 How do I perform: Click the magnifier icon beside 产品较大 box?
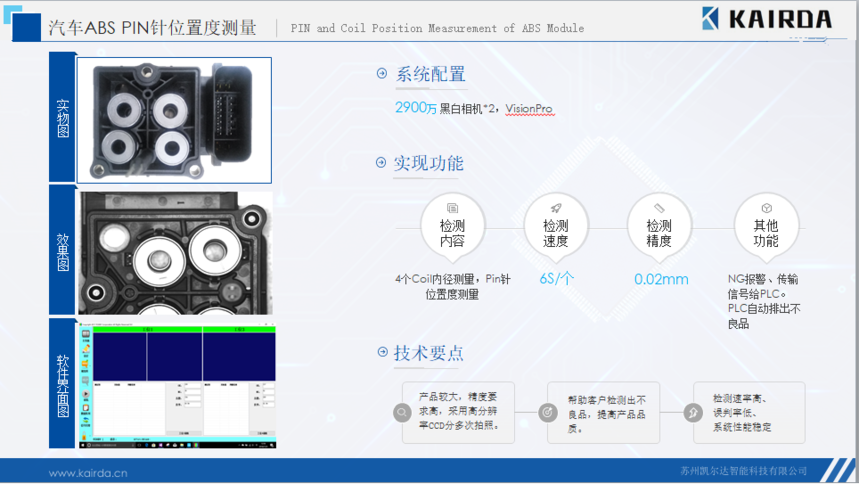coord(402,413)
